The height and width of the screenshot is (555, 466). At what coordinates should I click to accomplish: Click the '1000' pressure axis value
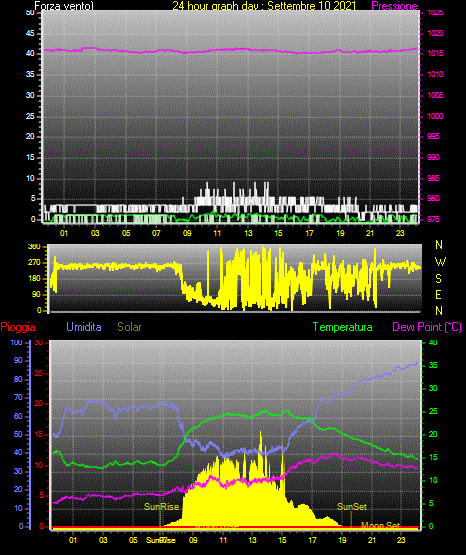coord(435,116)
